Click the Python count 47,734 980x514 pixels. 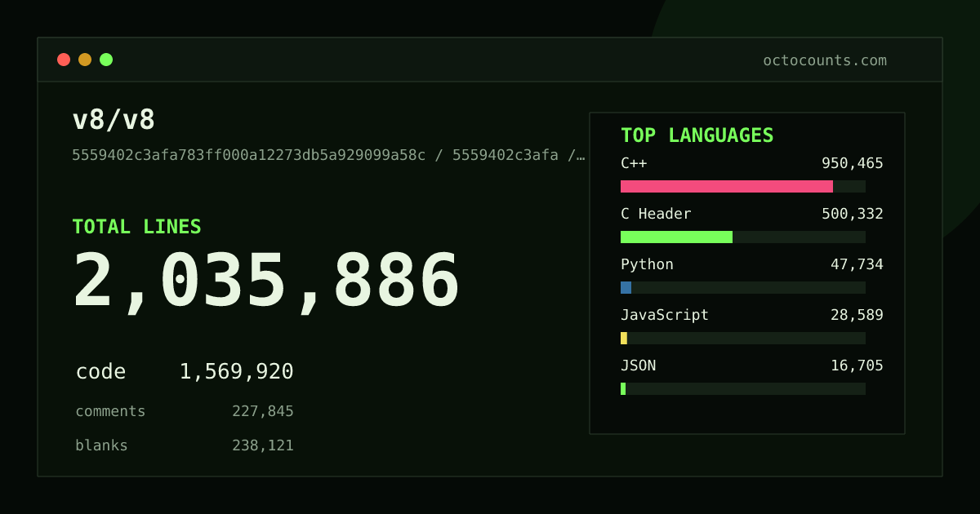click(x=857, y=264)
